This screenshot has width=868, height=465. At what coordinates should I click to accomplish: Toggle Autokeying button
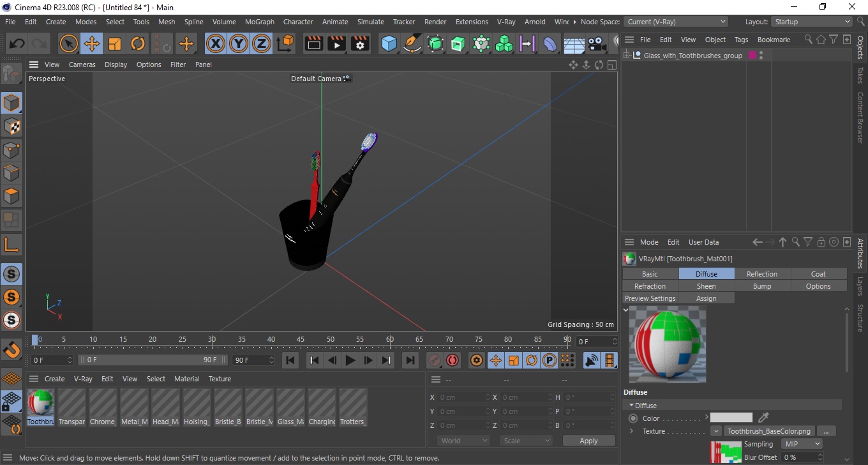453,360
